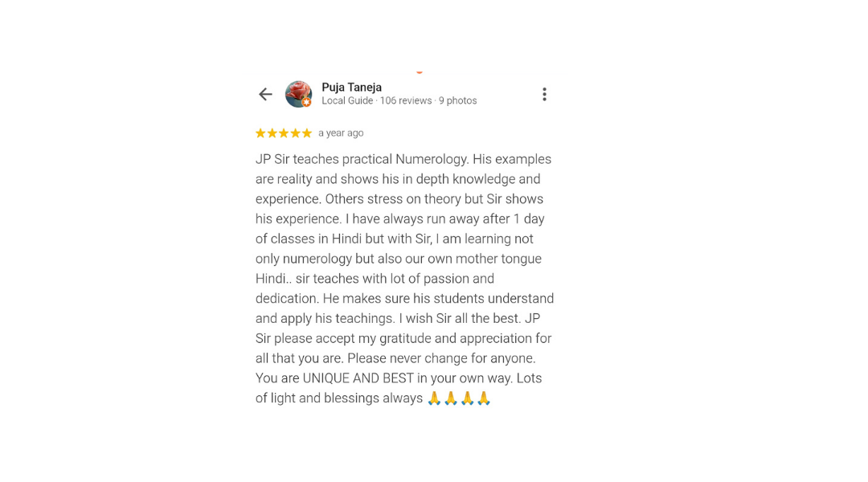Screen dimensions: 868x482
Task: Open the 106 reviews link
Action: pos(406,101)
